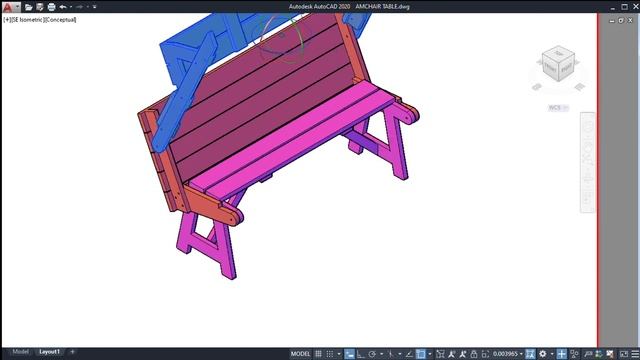Viewport: 640px width, 360px height.
Task: Click the Open file folder icon
Action: click(x=28, y=7)
